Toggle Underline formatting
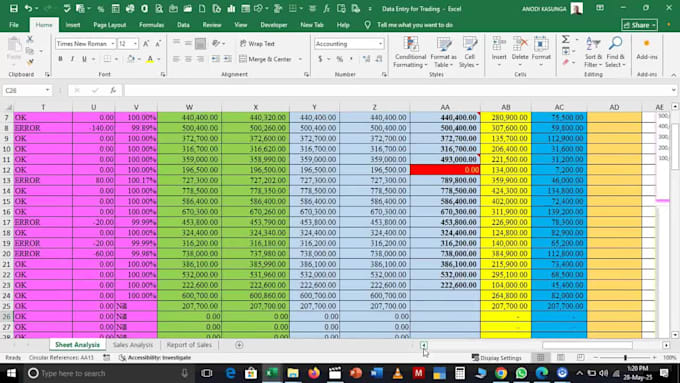 pos(84,59)
